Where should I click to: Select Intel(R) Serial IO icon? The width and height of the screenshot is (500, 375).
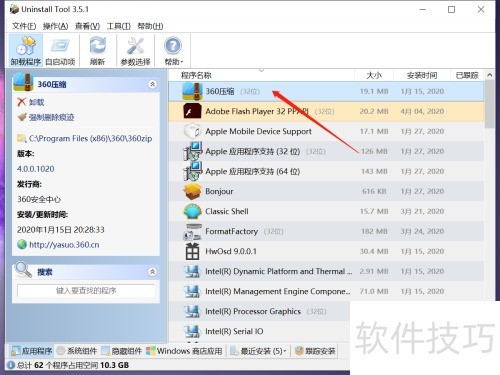pyautogui.click(x=192, y=331)
